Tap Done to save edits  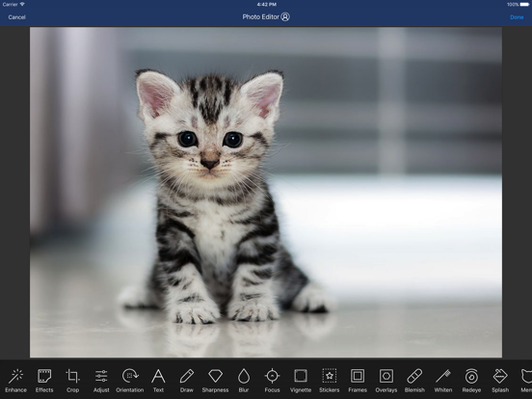(x=517, y=17)
